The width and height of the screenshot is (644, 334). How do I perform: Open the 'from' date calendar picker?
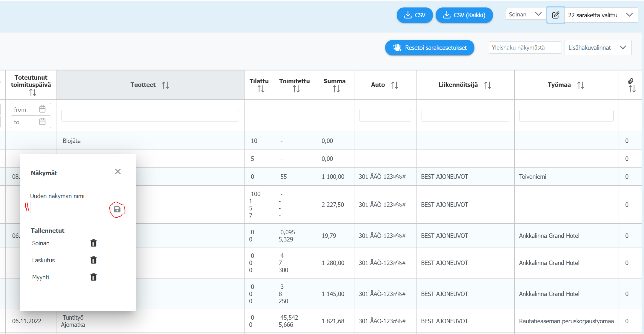pos(42,109)
